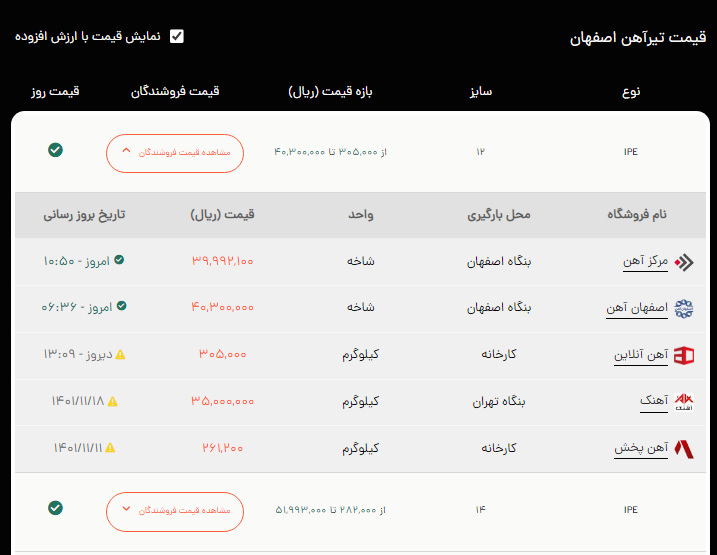This screenshot has width=717, height=555.
Task: Click the آهن پخش red logo icon
Action: pyautogui.click(x=684, y=449)
